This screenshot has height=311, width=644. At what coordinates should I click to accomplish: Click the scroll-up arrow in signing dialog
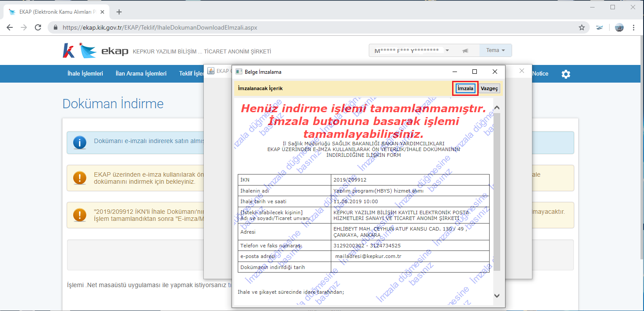pyautogui.click(x=497, y=108)
